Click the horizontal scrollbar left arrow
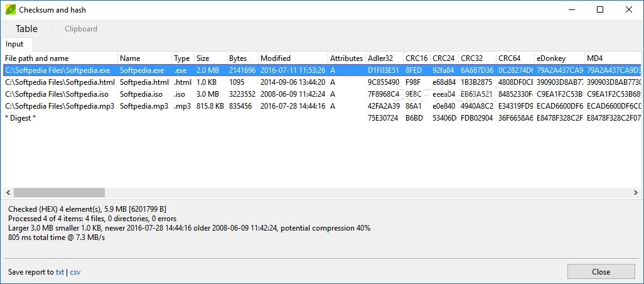Screen dimensions: 644x284 pos(8,192)
